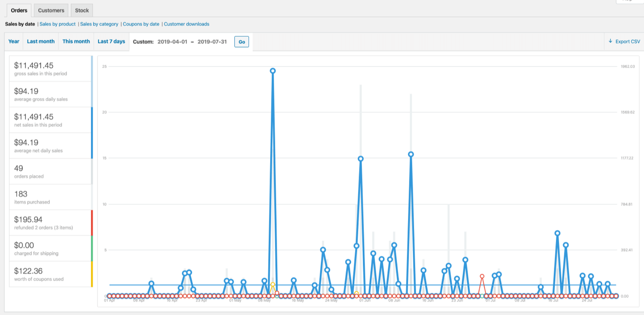Screen dimensions: 644x315
Task: Click the custom start date field
Action: 172,42
